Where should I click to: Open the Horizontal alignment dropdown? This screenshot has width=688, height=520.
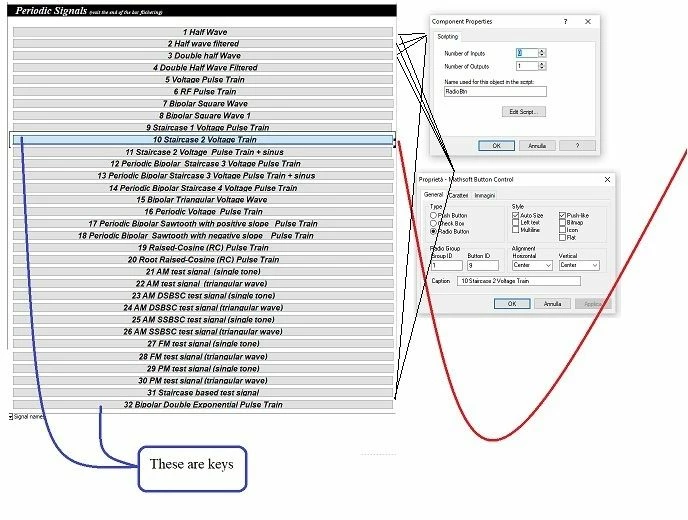(x=532, y=265)
